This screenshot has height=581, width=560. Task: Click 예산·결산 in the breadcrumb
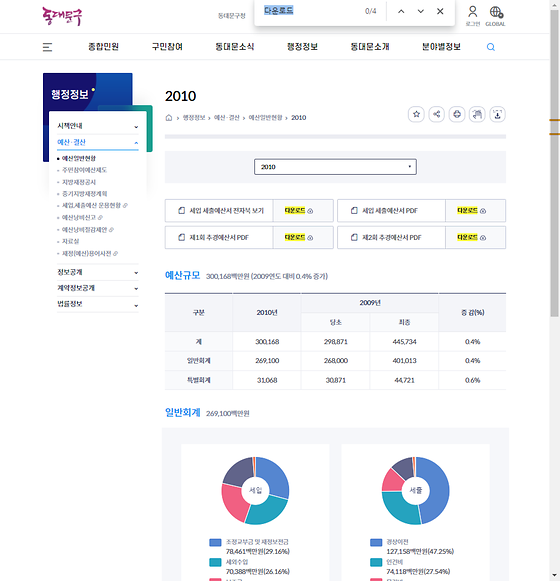(x=226, y=118)
